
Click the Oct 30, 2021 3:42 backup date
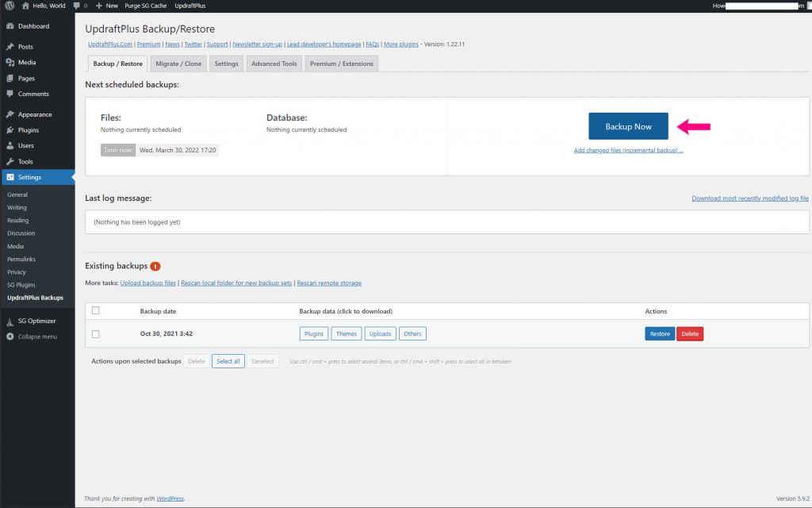point(167,334)
